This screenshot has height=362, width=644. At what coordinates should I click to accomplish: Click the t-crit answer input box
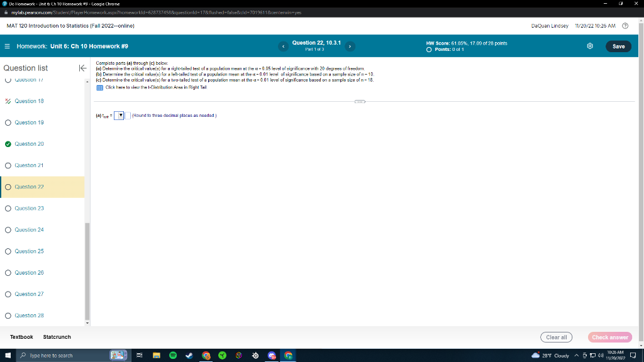tap(128, 116)
